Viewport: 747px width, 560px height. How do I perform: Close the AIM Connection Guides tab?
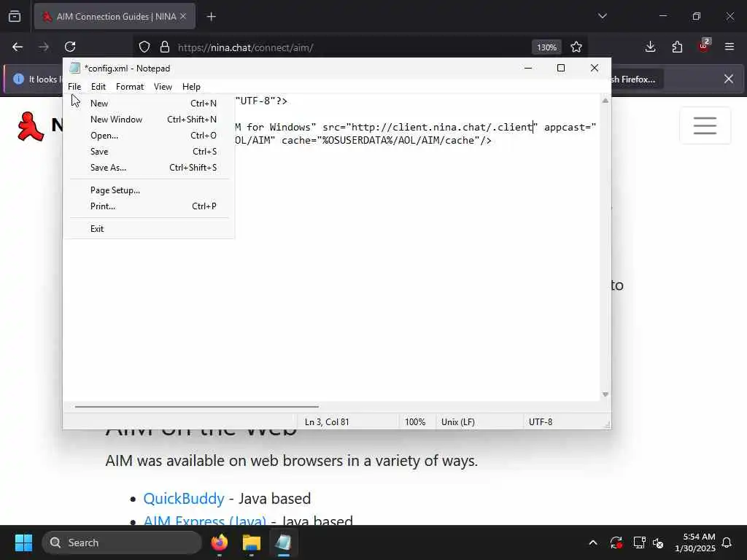(183, 16)
